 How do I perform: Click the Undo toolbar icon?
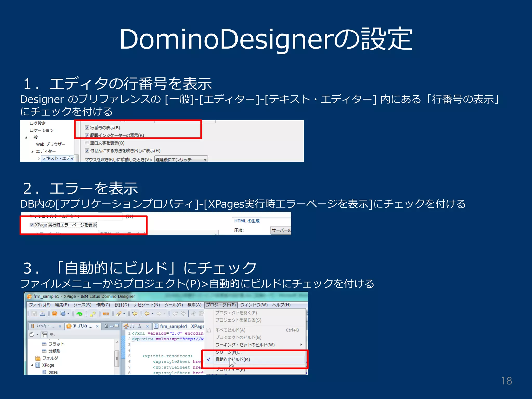point(175,314)
